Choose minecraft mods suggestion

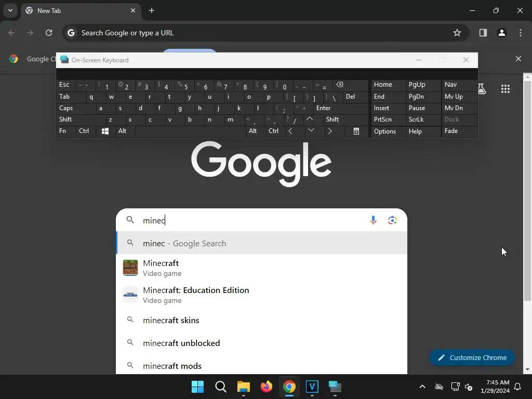[x=261, y=366]
